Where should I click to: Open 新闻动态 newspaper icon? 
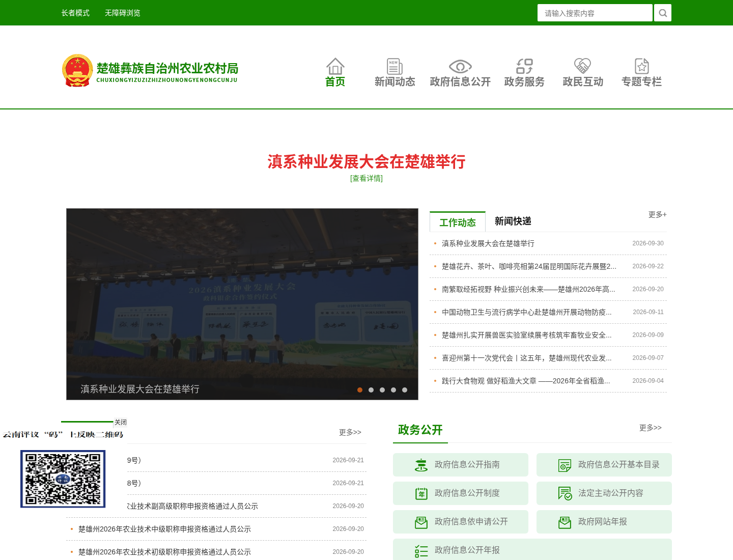[x=394, y=66]
